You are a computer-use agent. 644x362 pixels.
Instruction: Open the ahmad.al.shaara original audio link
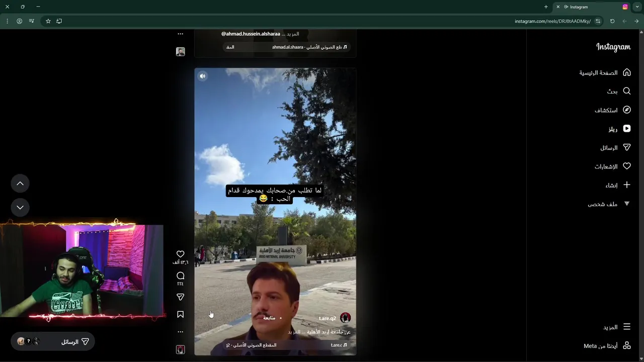click(287, 47)
